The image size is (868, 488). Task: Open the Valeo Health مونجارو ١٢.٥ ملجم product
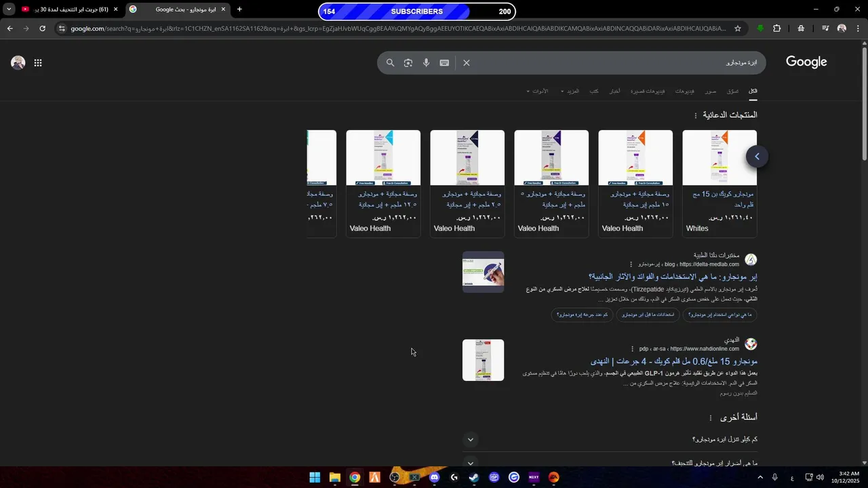(x=383, y=183)
